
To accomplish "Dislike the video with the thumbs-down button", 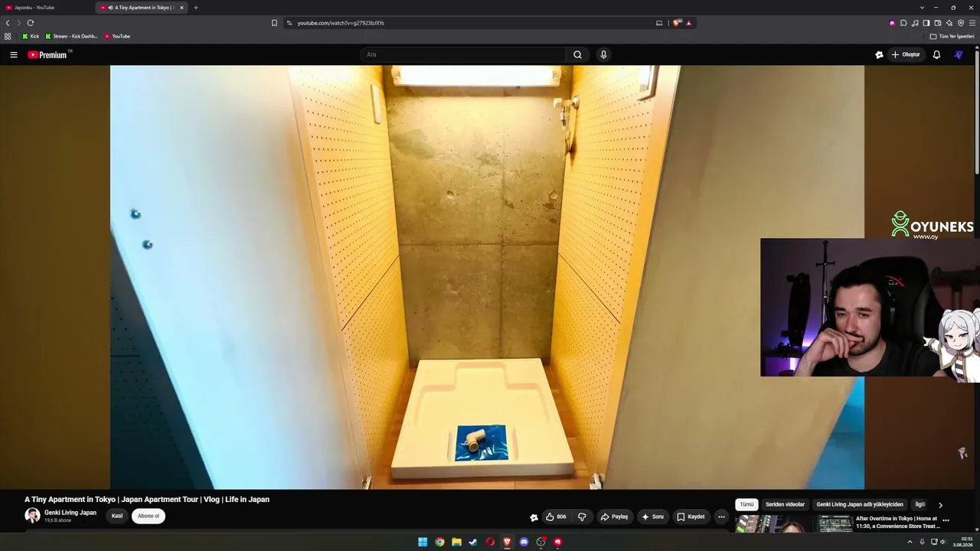I will point(582,517).
